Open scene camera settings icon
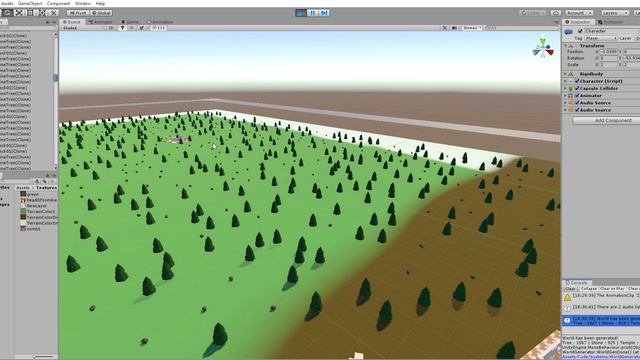 455,28
